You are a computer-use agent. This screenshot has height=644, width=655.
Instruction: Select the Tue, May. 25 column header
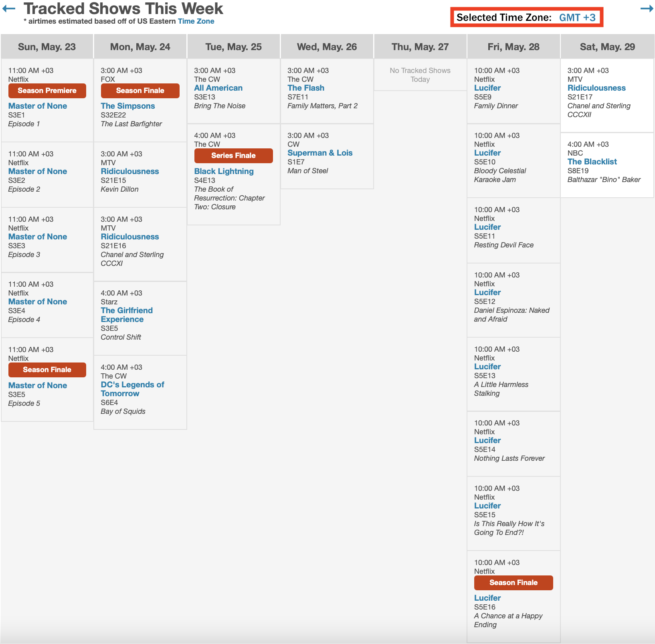(233, 47)
